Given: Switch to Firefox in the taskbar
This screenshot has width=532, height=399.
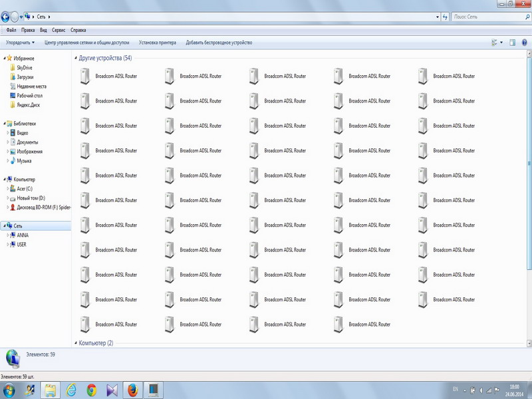Looking at the screenshot, I should (132, 390).
